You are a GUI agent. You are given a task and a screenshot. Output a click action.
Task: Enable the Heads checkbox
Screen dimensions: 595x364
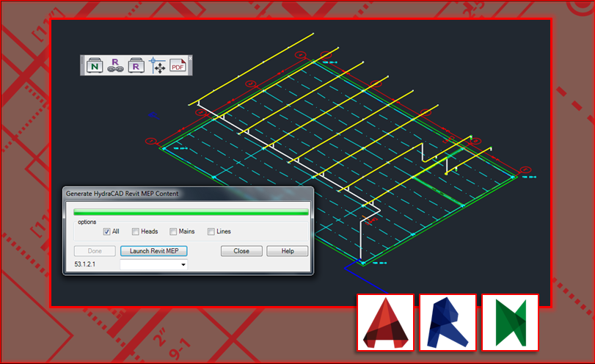(x=136, y=232)
